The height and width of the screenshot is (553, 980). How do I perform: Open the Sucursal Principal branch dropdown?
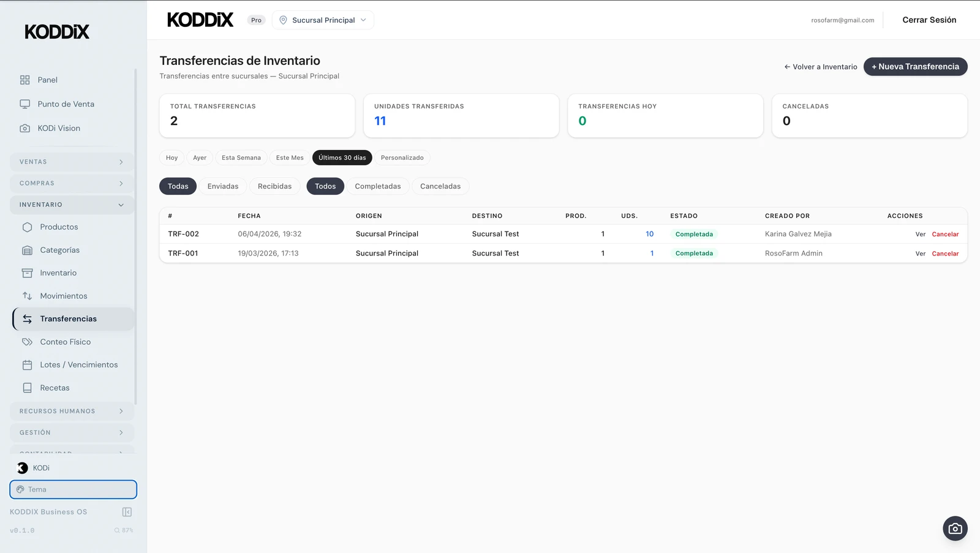pyautogui.click(x=323, y=20)
